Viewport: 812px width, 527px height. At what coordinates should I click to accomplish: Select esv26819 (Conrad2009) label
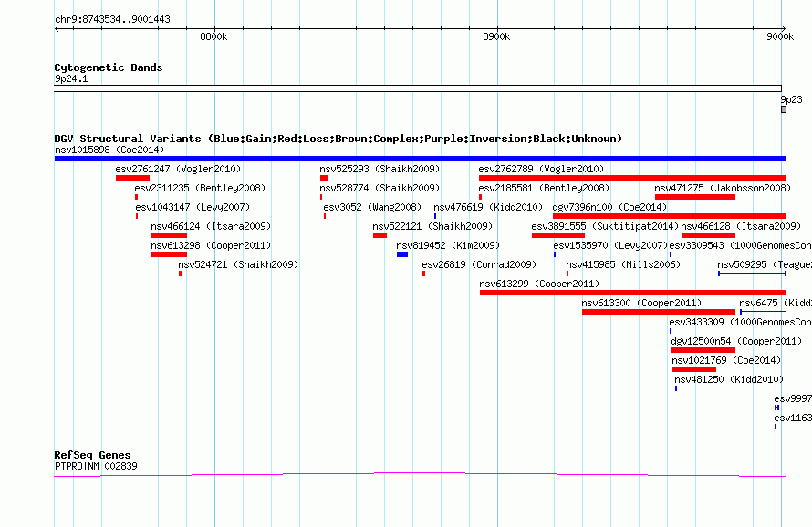479,264
